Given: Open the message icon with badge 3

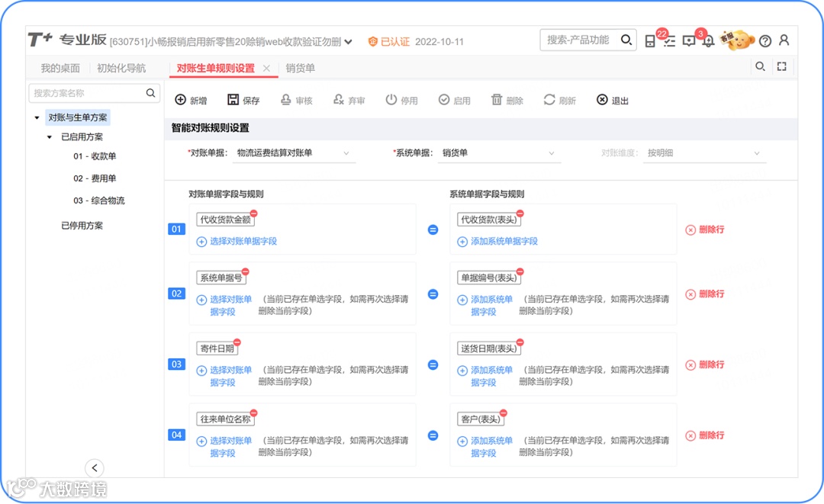Looking at the screenshot, I should coord(688,41).
